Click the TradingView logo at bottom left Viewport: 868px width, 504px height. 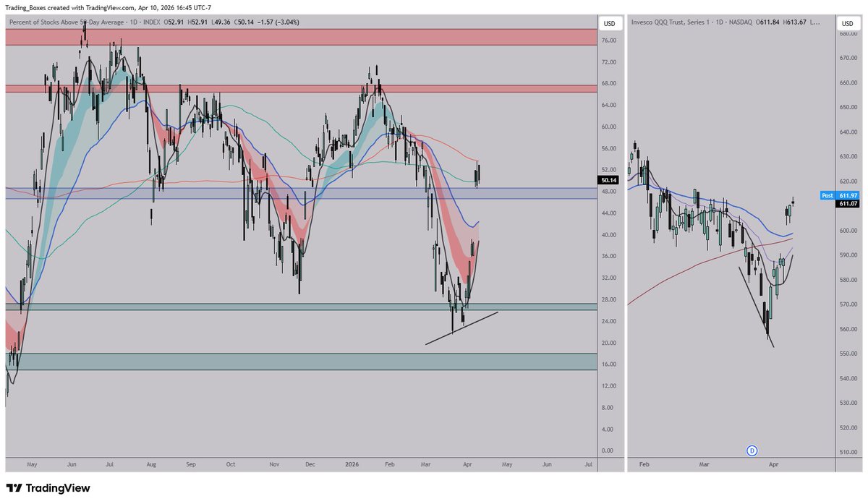pyautogui.click(x=48, y=488)
